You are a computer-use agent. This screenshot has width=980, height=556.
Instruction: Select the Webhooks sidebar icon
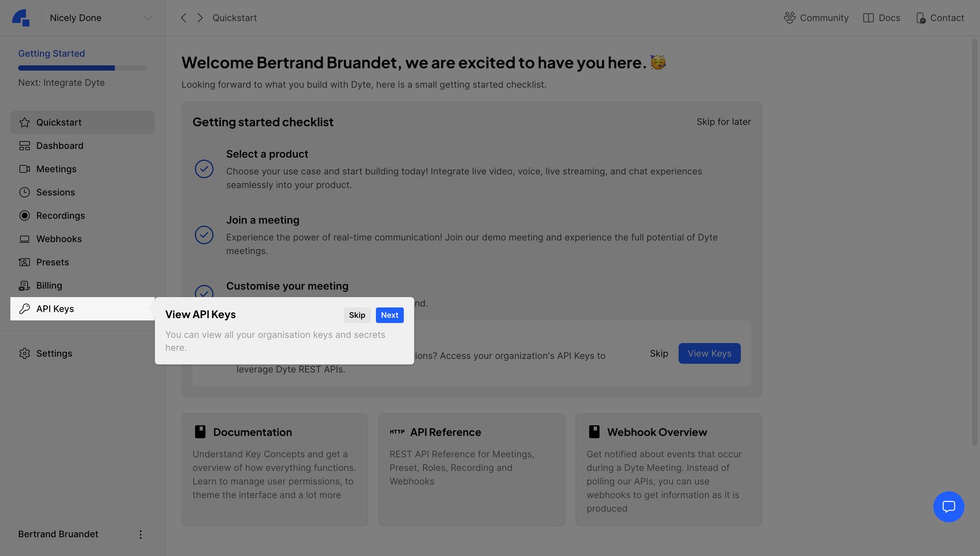[24, 239]
